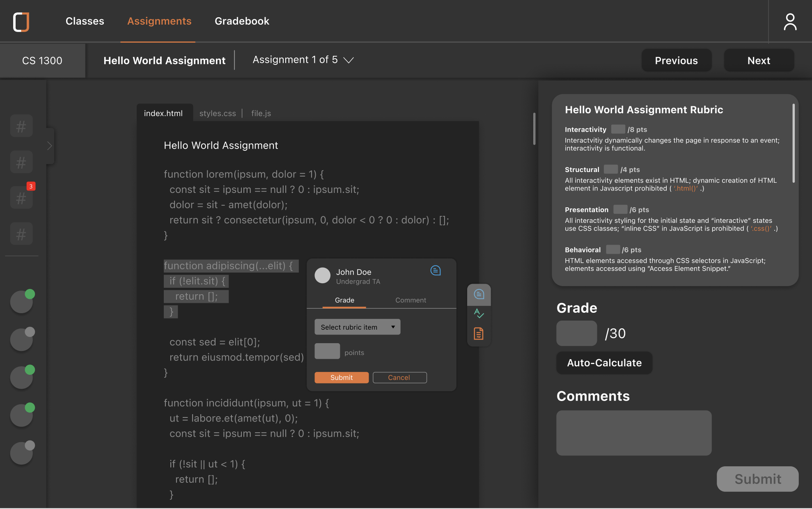Open the Gradebook menu item

[242, 21]
